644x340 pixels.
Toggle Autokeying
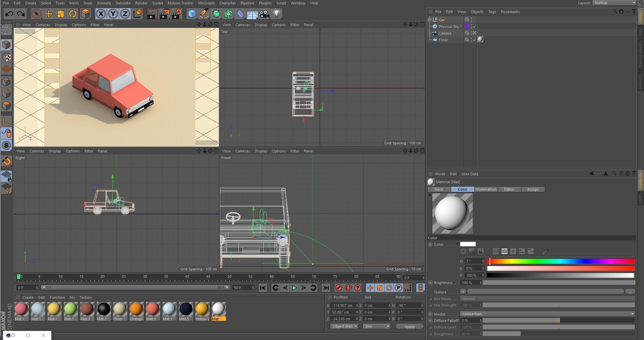[348, 288]
